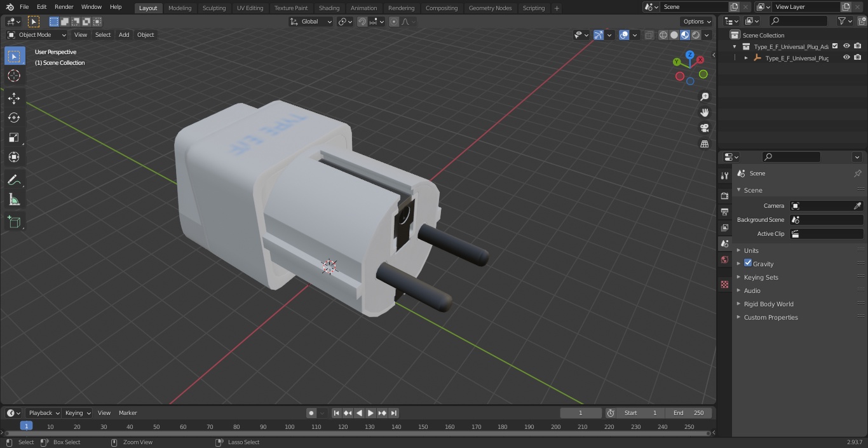The height and width of the screenshot is (448, 868).
Task: Switch perspective/orthographic grid icon
Action: pyautogui.click(x=704, y=144)
